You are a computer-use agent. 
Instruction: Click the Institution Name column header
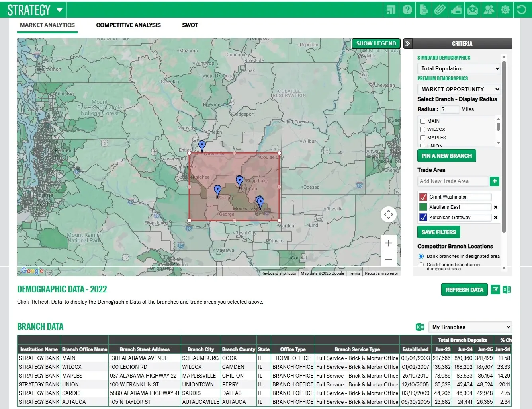pyautogui.click(x=39, y=349)
